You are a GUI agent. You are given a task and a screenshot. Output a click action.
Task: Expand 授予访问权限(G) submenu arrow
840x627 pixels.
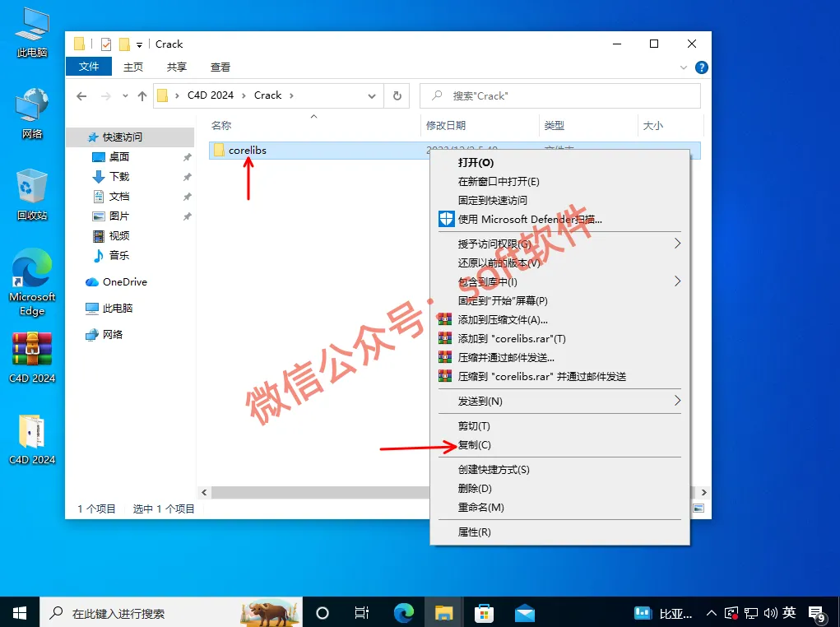(678, 244)
